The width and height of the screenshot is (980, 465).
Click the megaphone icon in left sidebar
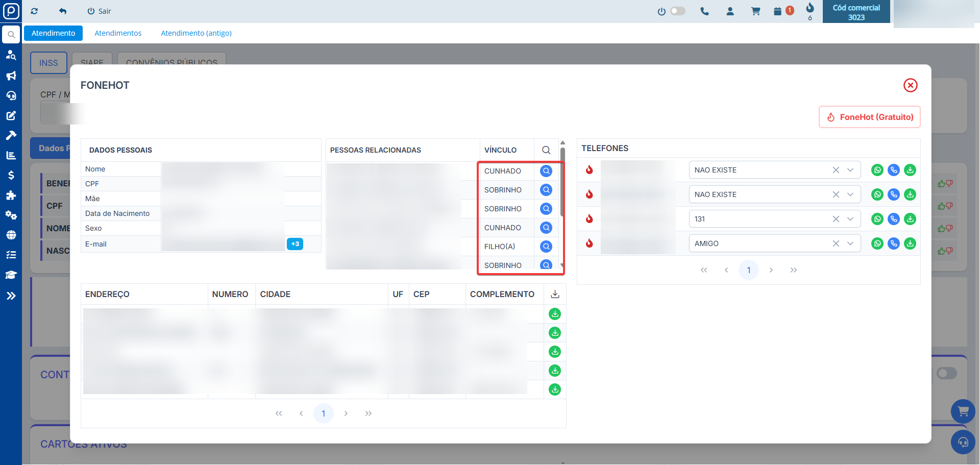[x=11, y=76]
